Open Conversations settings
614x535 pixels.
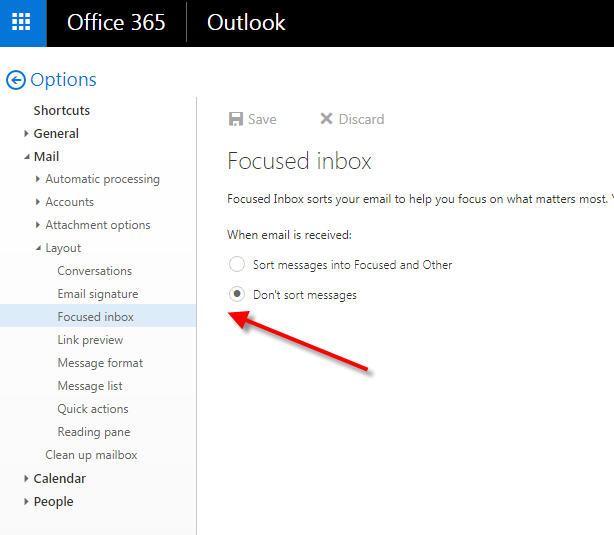[94, 271]
